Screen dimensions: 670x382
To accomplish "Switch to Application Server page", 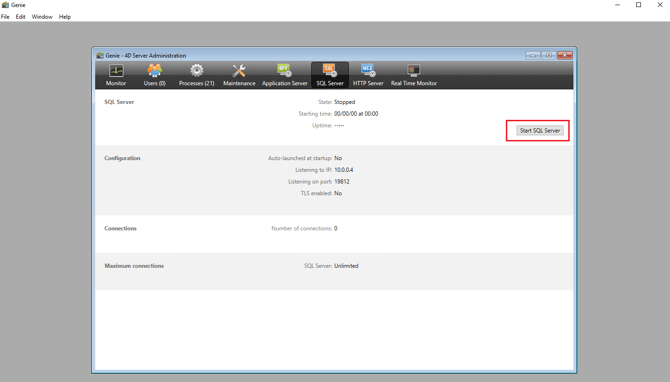I will [285, 75].
